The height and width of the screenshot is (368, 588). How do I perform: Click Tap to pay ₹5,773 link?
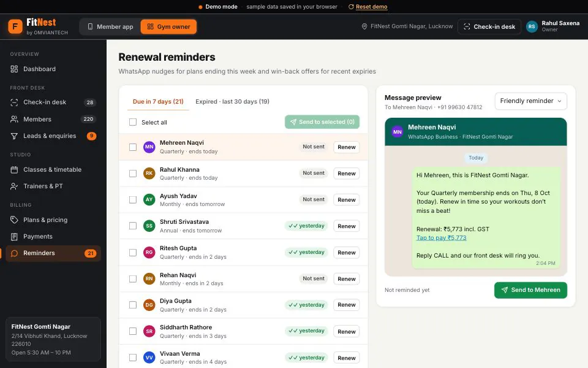pos(442,238)
